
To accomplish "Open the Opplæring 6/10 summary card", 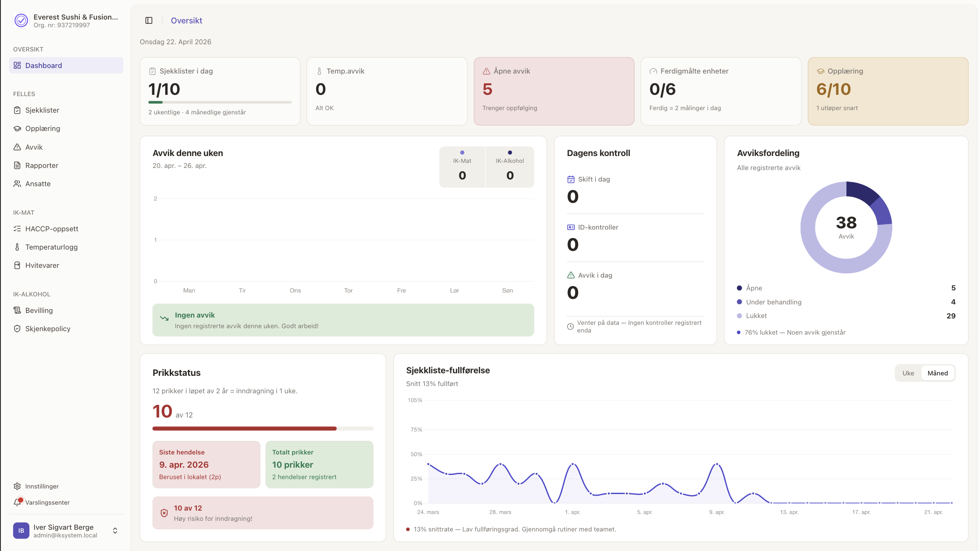I will coord(888,91).
